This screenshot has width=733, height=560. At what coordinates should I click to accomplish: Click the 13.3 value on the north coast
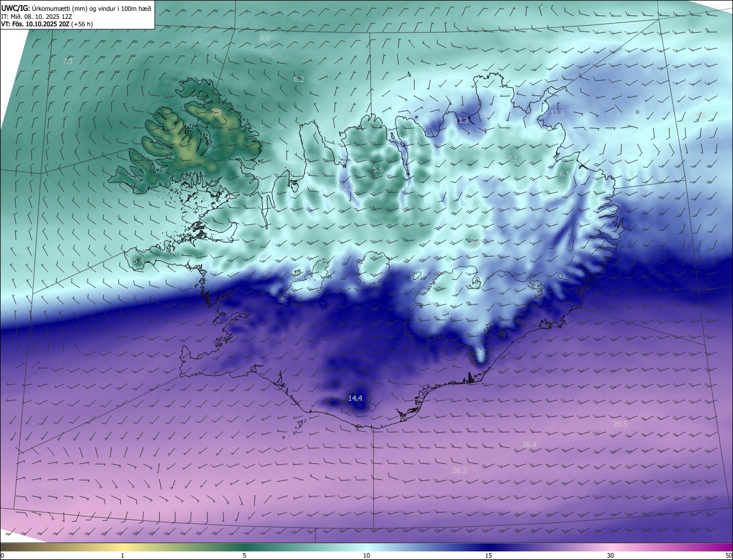point(461,120)
